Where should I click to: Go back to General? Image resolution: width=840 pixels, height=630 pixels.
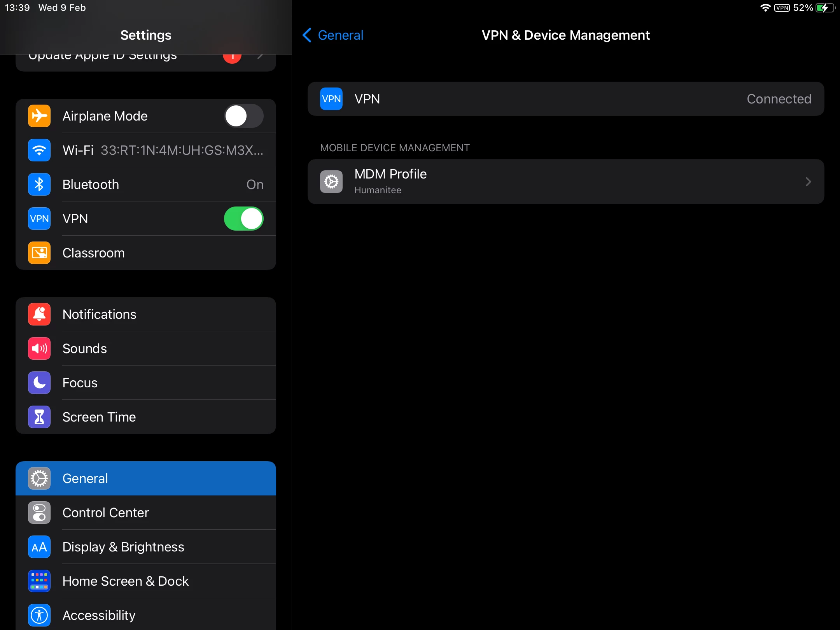333,35
